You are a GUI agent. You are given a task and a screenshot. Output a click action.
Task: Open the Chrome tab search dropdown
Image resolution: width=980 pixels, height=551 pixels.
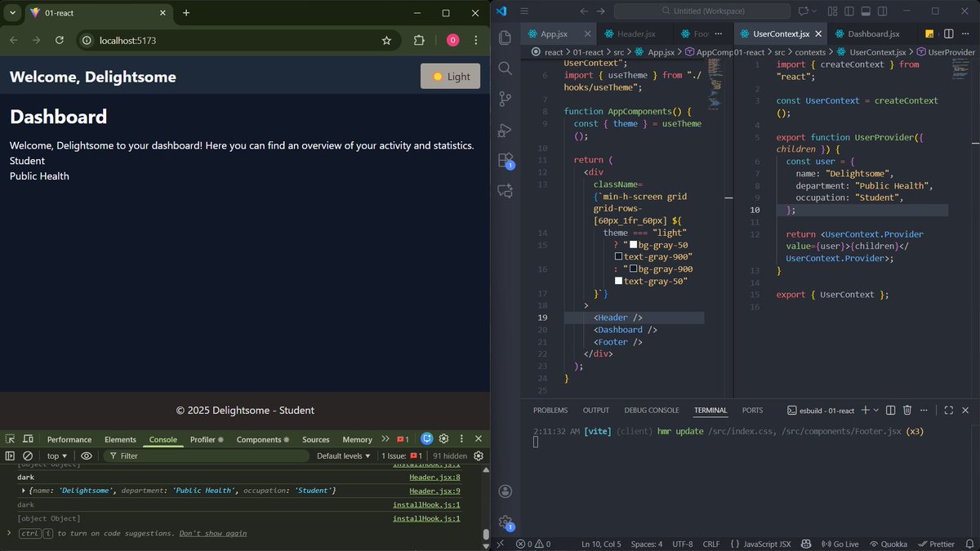(x=12, y=12)
